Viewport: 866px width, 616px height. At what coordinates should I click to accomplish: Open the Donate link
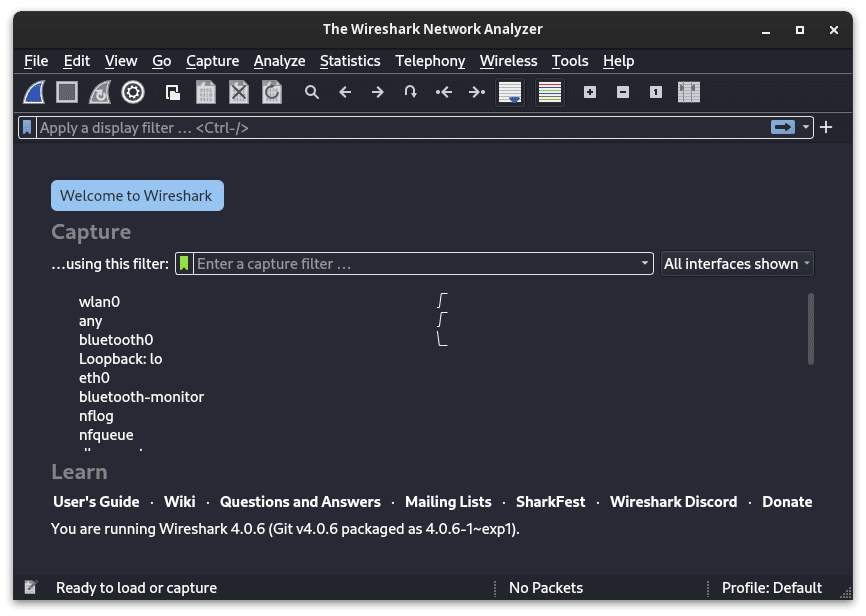(787, 502)
